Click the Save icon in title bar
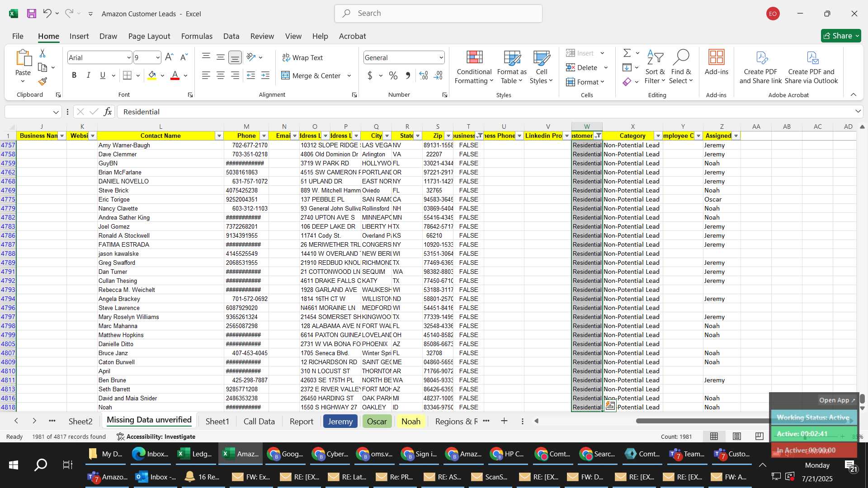The image size is (868, 488). (31, 14)
